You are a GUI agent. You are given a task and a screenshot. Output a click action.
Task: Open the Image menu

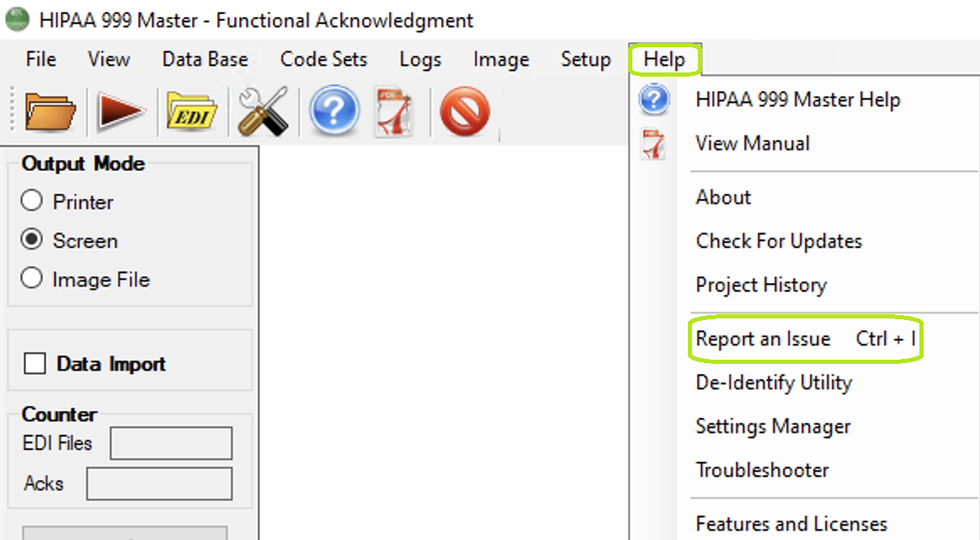[501, 60]
